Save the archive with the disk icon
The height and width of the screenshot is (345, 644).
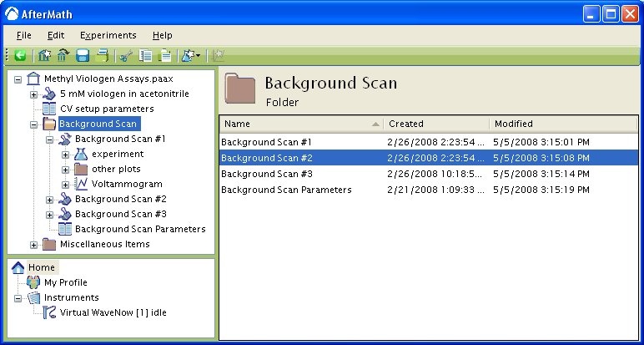83,55
